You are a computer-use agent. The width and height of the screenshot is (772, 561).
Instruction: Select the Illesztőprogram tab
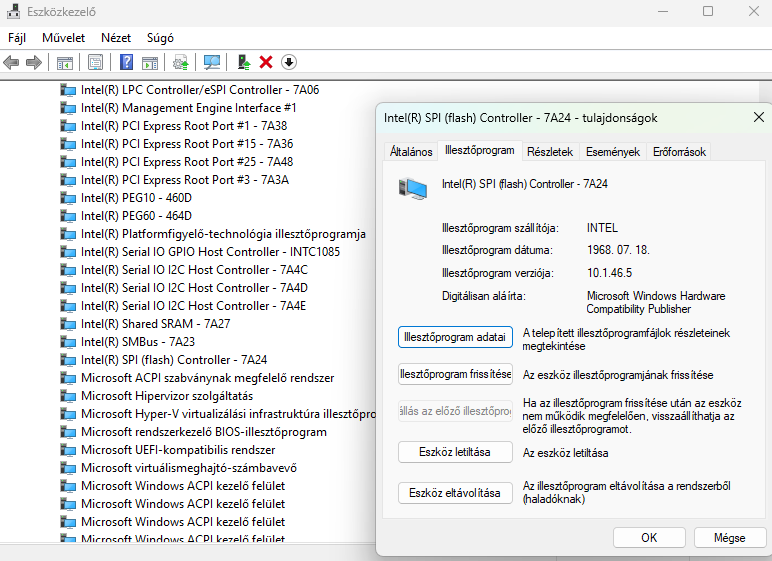coord(480,150)
